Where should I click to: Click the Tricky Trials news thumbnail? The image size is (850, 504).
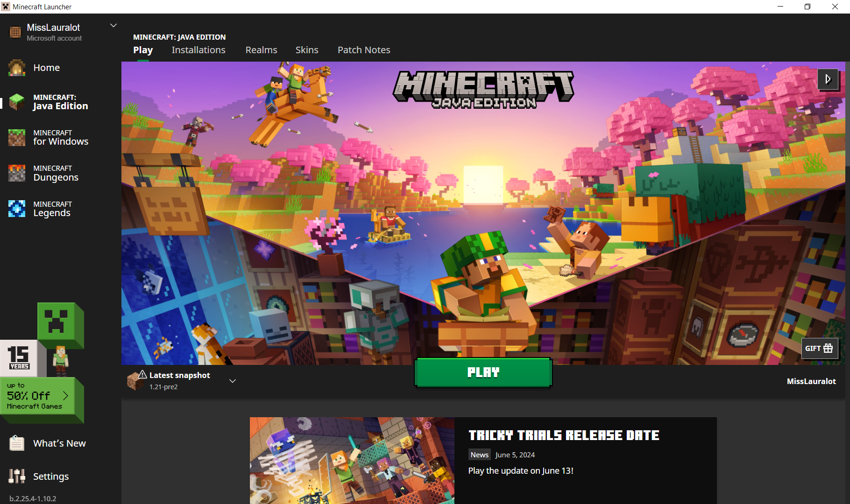pyautogui.click(x=352, y=461)
